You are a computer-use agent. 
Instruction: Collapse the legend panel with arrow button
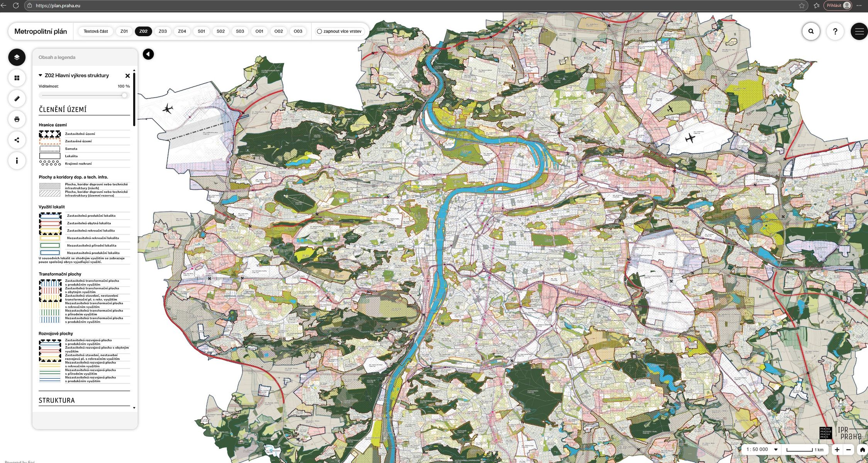tap(148, 54)
